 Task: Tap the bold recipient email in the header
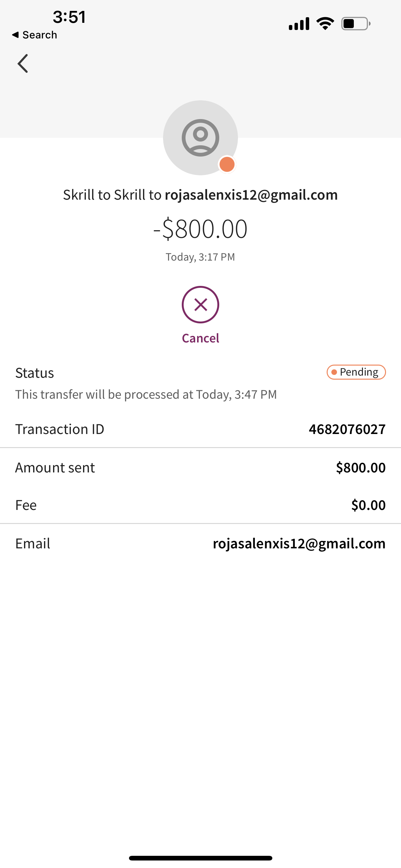[x=251, y=195]
